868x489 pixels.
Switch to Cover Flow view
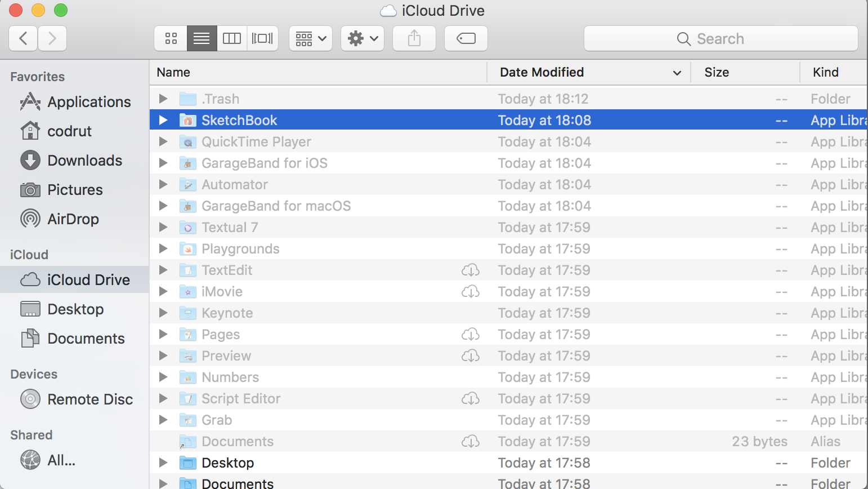(x=262, y=38)
